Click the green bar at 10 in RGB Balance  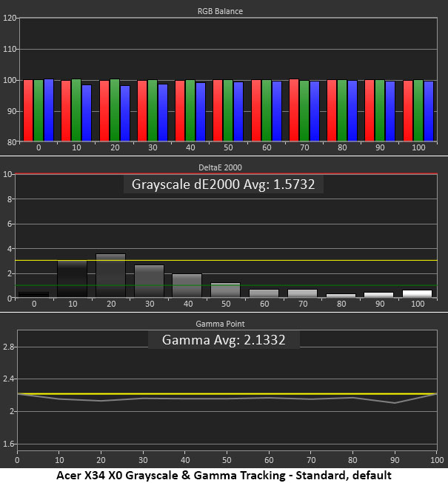(x=76, y=110)
